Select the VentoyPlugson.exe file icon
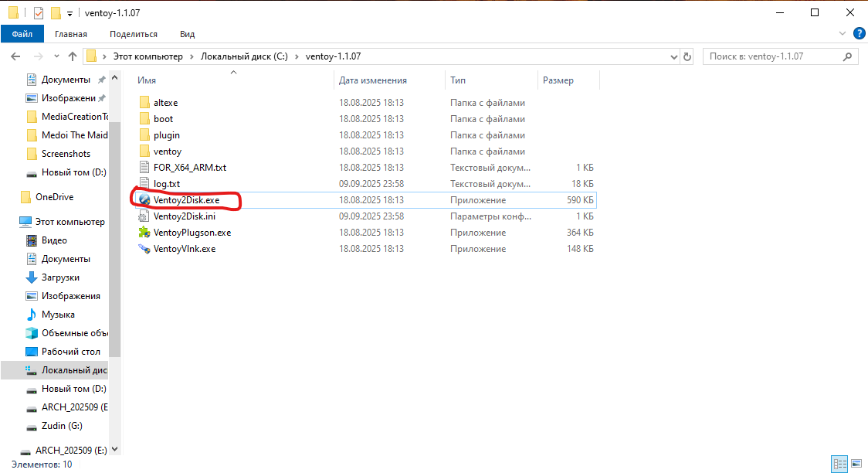Screen dimensions: 868x473 [x=144, y=233]
